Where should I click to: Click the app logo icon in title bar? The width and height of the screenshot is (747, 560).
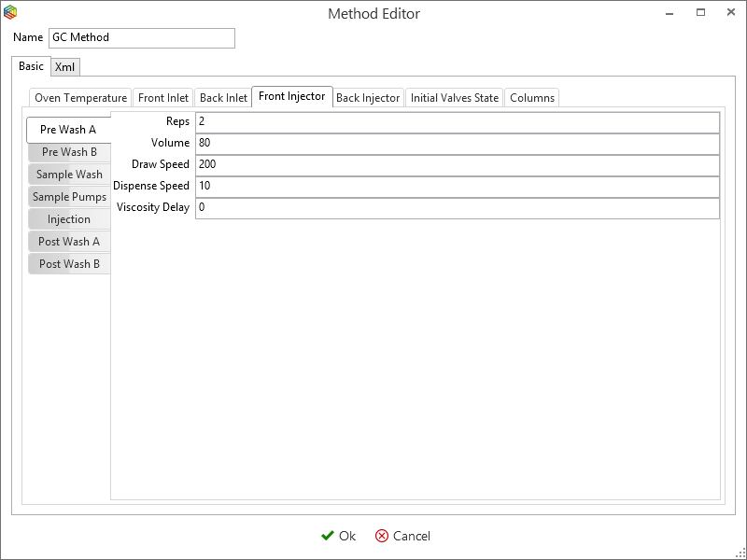point(10,13)
